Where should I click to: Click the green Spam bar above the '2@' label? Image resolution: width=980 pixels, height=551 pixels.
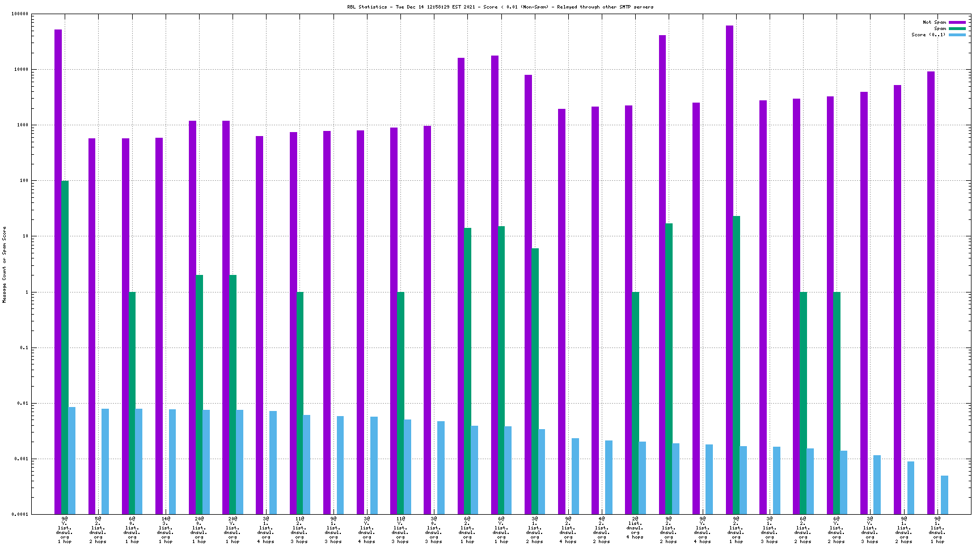[635, 402]
